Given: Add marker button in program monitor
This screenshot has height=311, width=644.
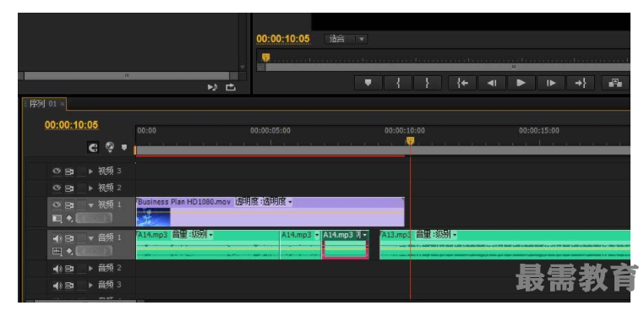Looking at the screenshot, I should point(368,83).
